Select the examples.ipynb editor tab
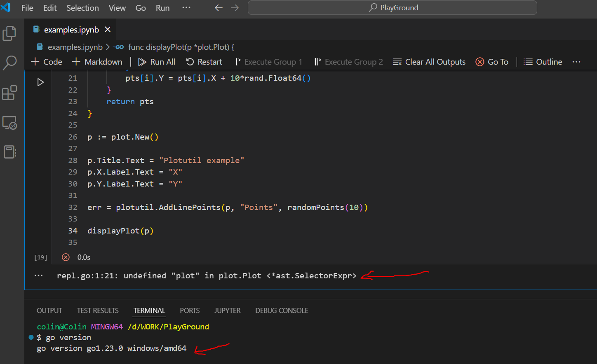The image size is (597, 364). tap(71, 30)
